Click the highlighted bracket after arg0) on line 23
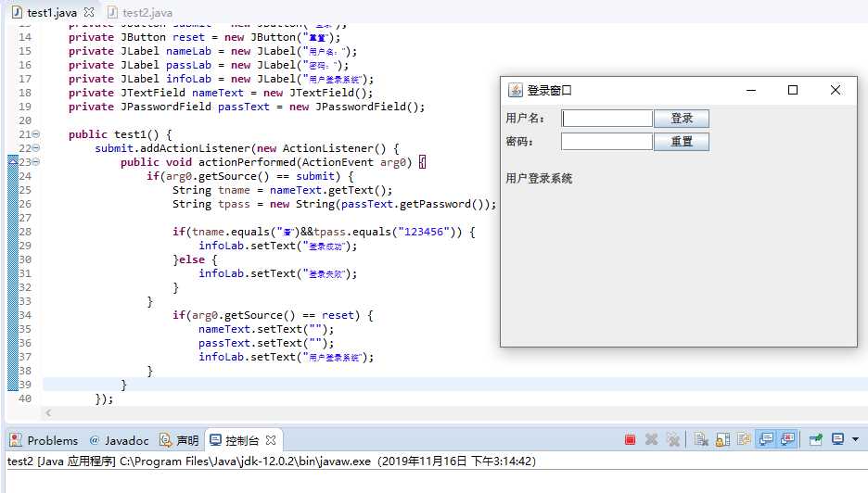The image size is (868, 493). click(422, 162)
